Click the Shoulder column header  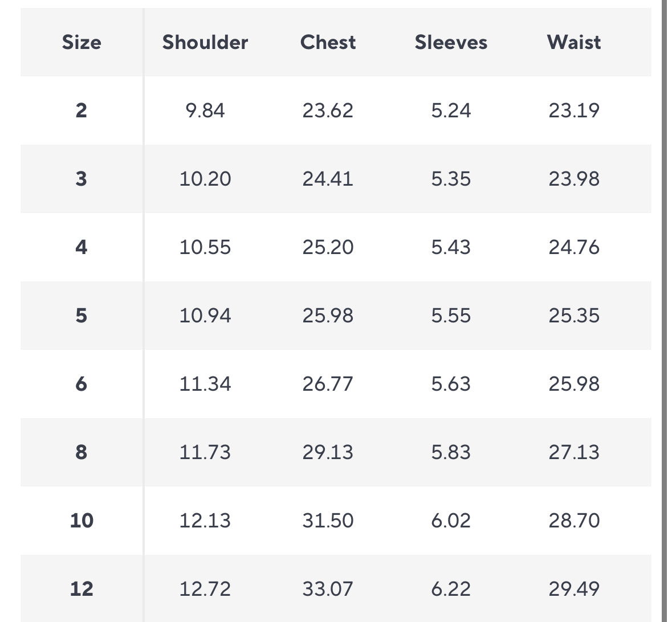pyautogui.click(x=205, y=42)
